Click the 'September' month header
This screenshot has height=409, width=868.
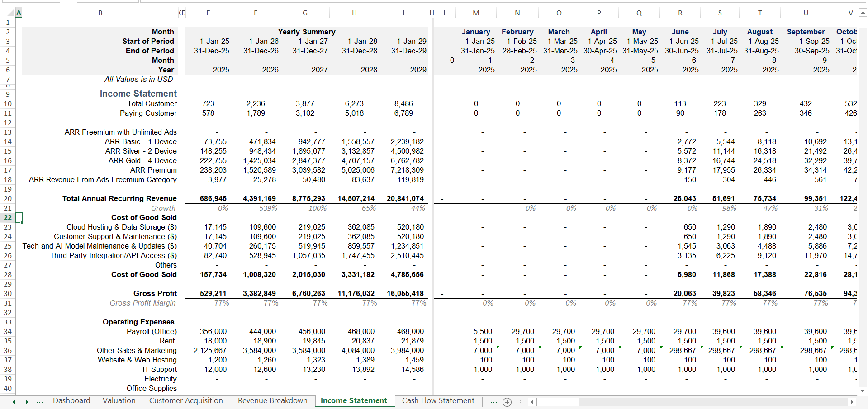(806, 32)
